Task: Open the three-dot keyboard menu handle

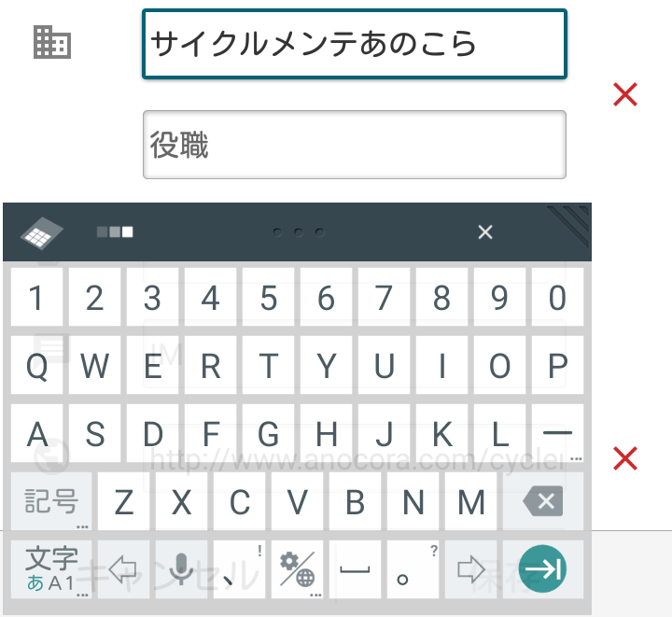Action: coord(299,232)
